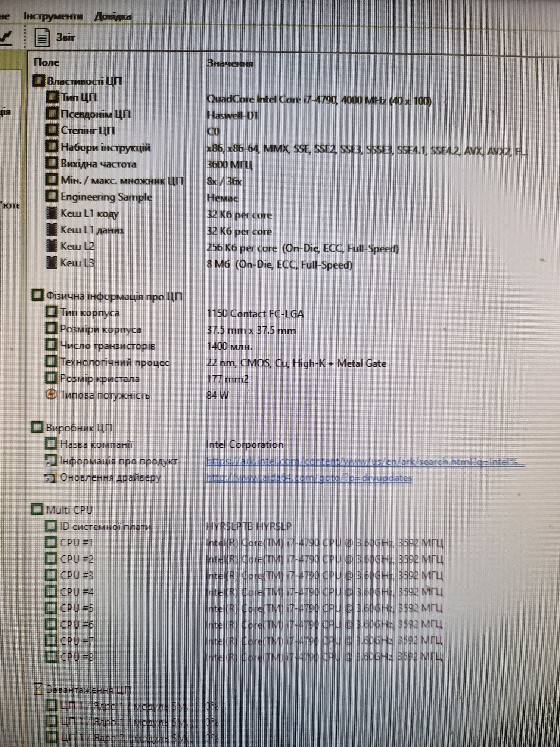The image size is (560, 747).
Task: Click the Типова потужність power icon
Action: [x=51, y=394]
